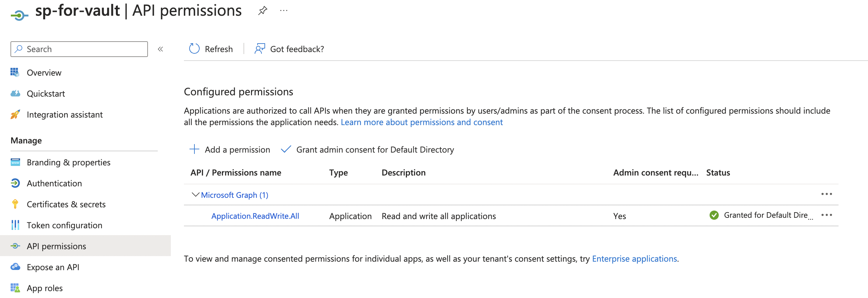Select Expose an API in sidebar
Viewport: 868px width, 298px height.
point(53,267)
